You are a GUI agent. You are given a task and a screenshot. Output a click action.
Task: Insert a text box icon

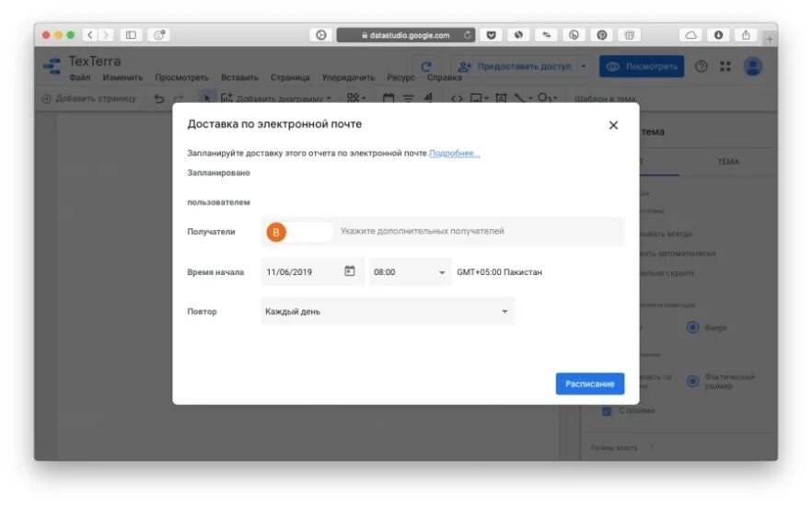pos(501,98)
